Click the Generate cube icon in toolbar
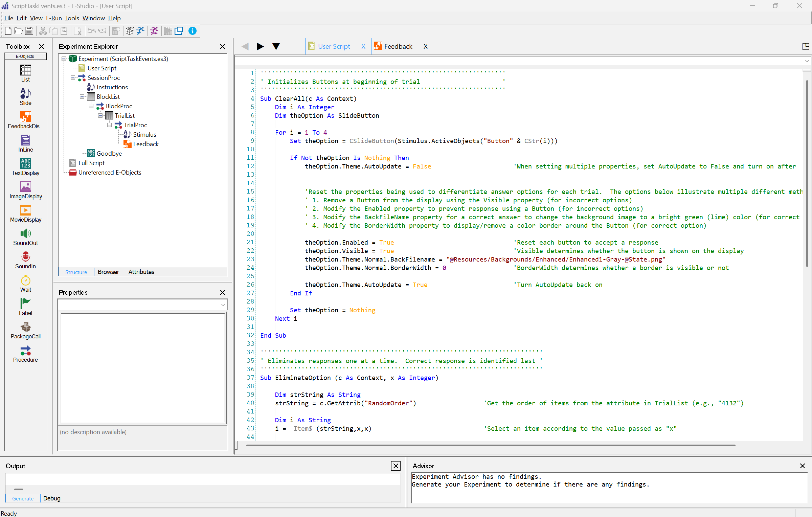The height and width of the screenshot is (517, 812). coord(130,31)
